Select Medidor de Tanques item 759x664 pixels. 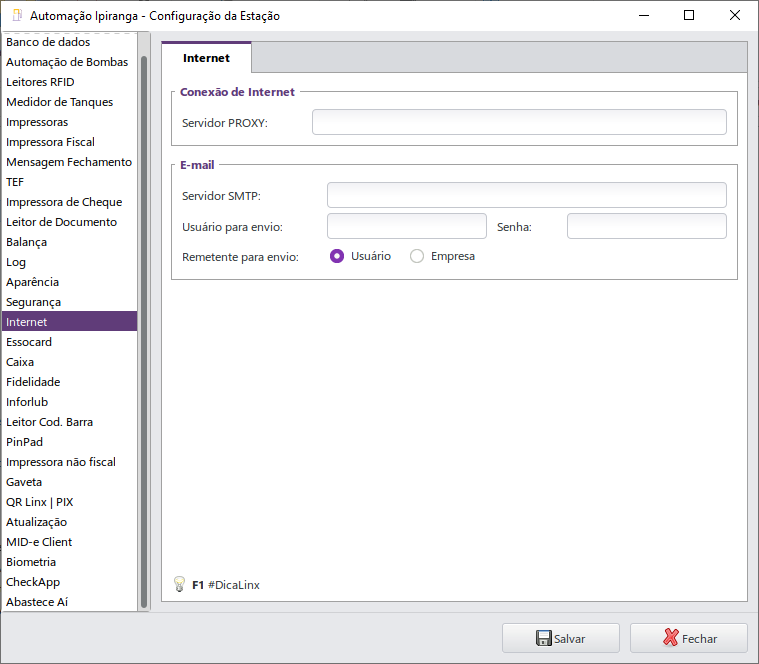pyautogui.click(x=69, y=102)
